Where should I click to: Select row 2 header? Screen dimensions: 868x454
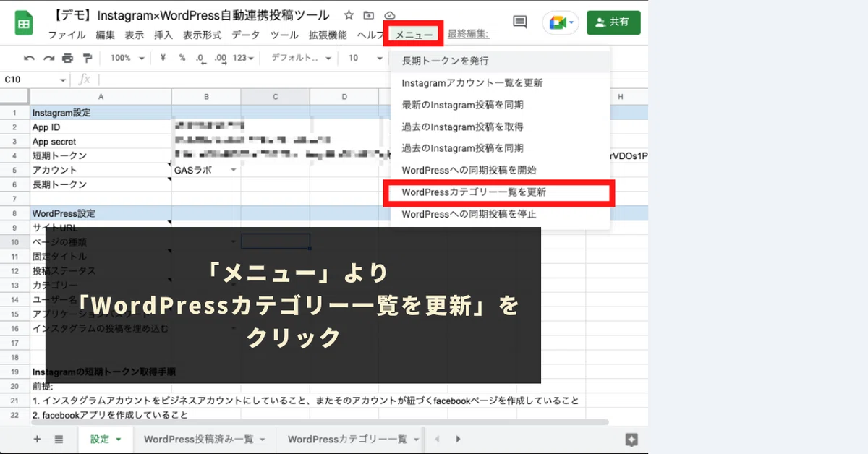[x=14, y=127]
